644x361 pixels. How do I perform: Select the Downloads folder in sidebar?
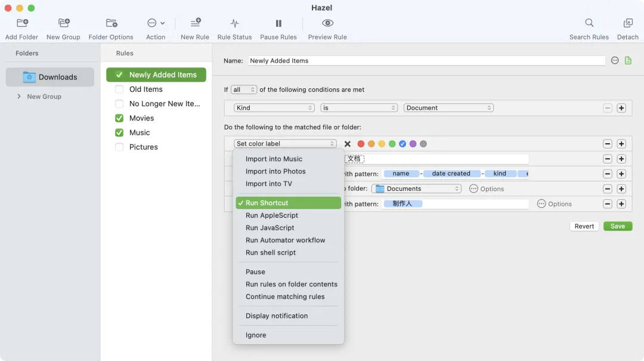click(x=49, y=77)
